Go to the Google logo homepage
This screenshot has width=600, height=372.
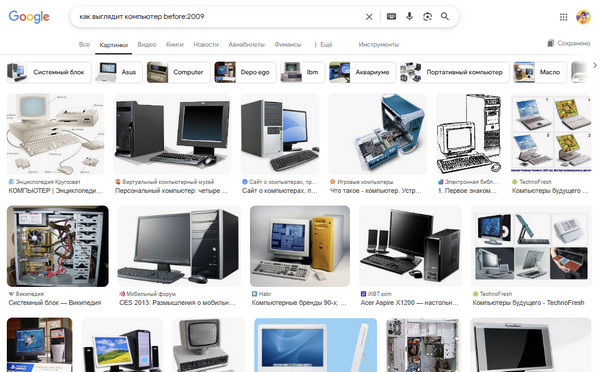pyautogui.click(x=29, y=16)
